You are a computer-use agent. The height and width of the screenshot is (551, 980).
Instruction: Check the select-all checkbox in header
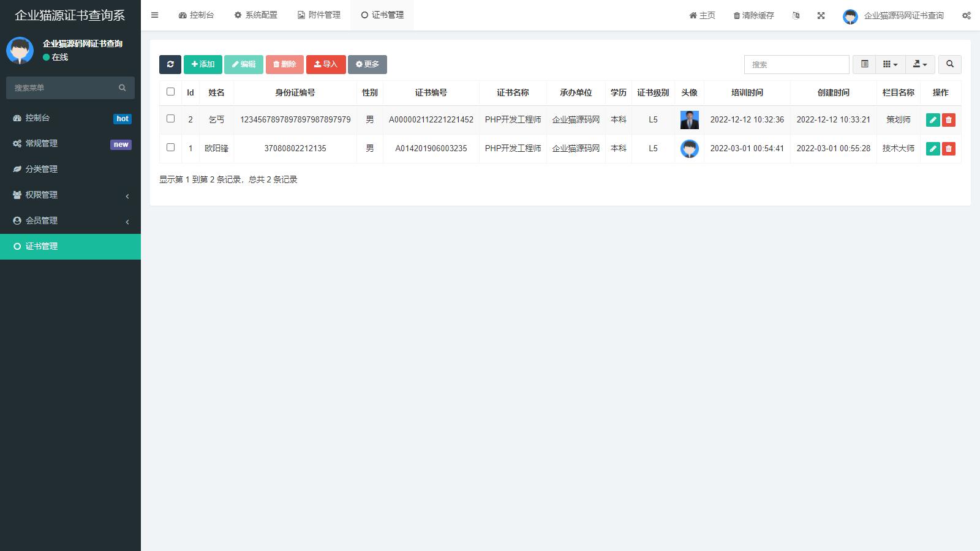pyautogui.click(x=170, y=92)
